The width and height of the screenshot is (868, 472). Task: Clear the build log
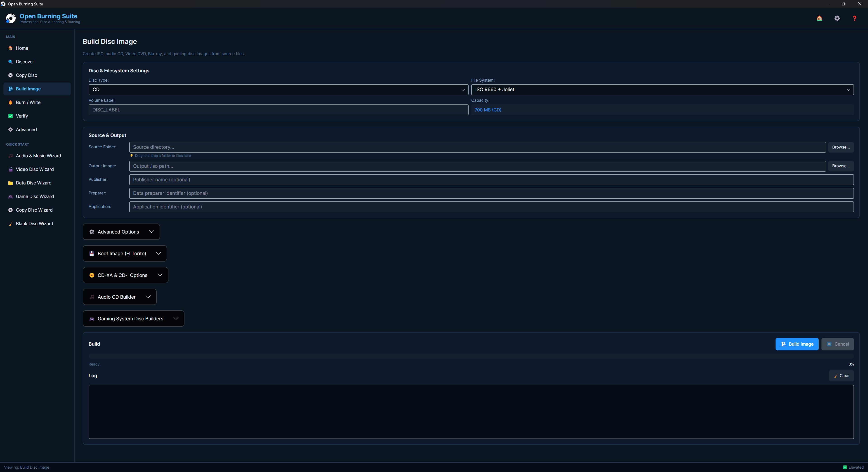tap(841, 376)
